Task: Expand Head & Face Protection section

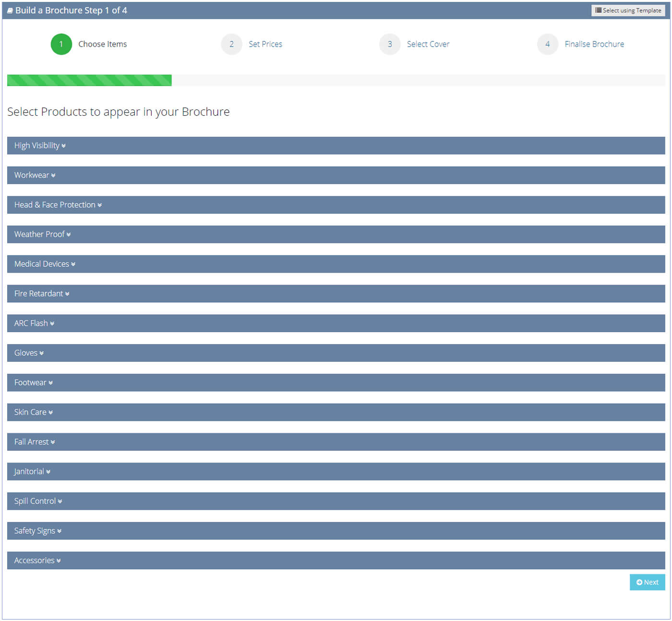Action: coord(336,205)
